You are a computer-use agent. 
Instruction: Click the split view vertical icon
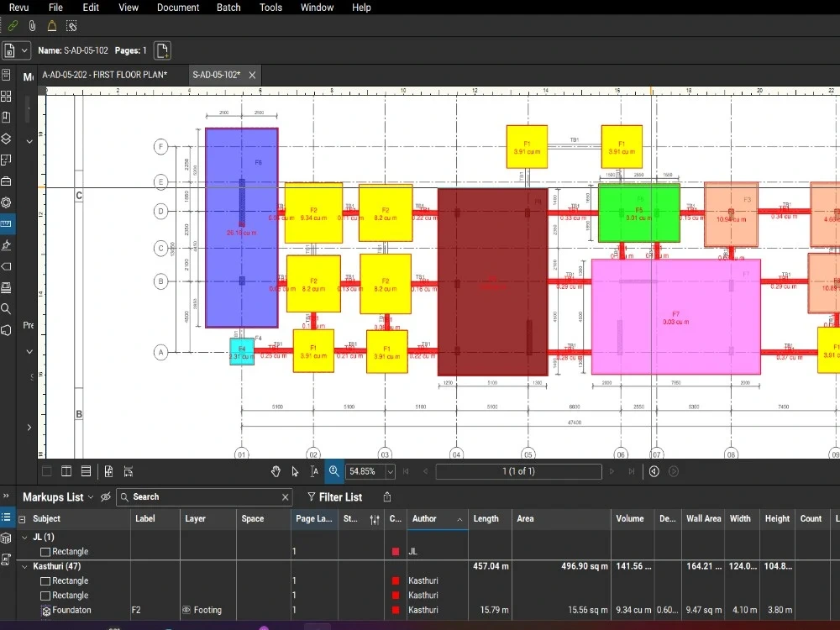(x=66, y=471)
